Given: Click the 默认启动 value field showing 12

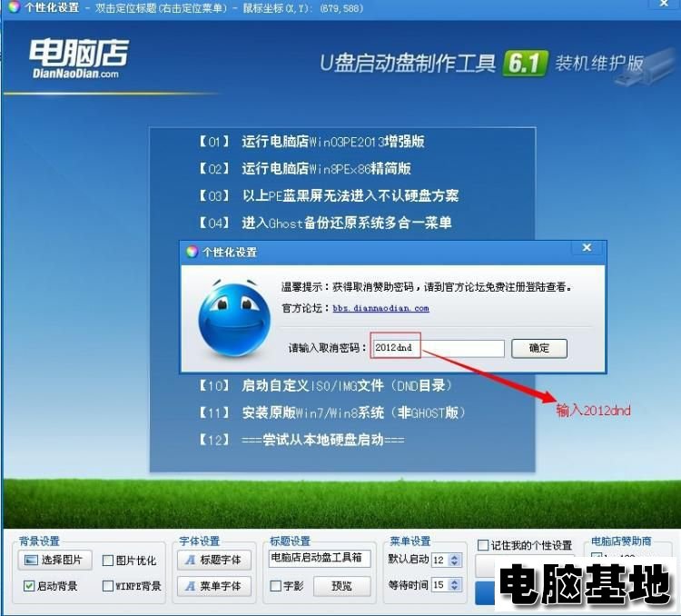Looking at the screenshot, I should pyautogui.click(x=440, y=560).
